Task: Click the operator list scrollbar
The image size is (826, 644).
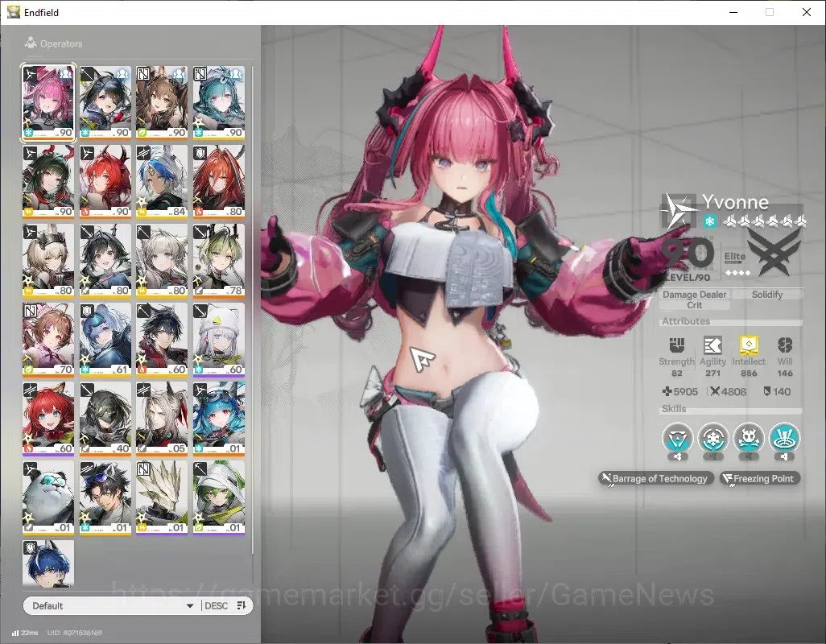Action: pyautogui.click(x=252, y=309)
